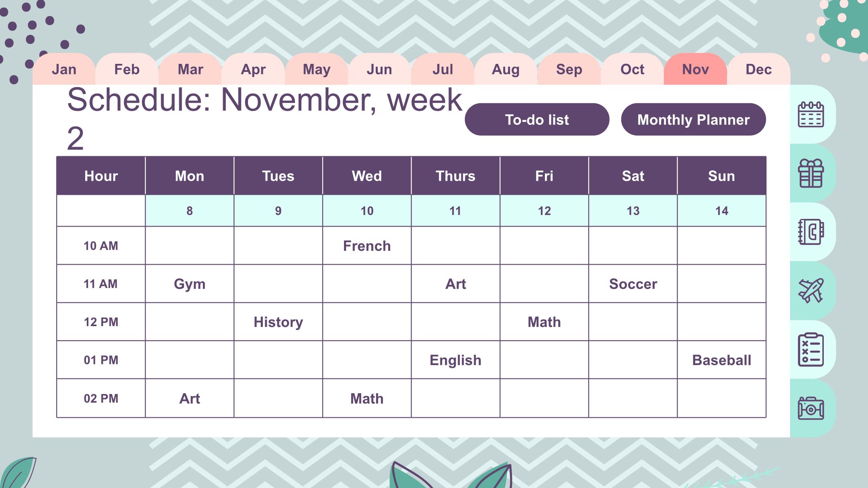
Task: Select the date cell 14
Action: (x=722, y=210)
